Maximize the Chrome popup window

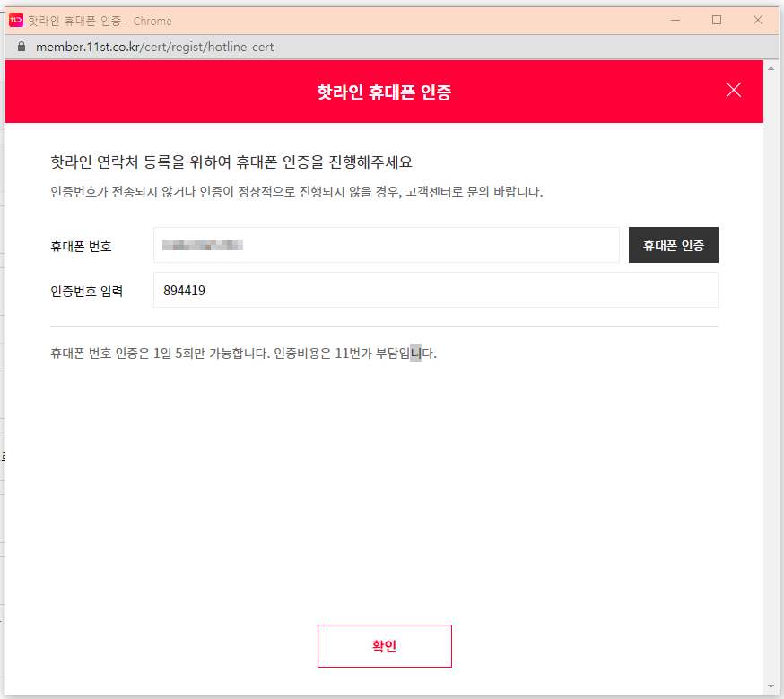(x=716, y=20)
